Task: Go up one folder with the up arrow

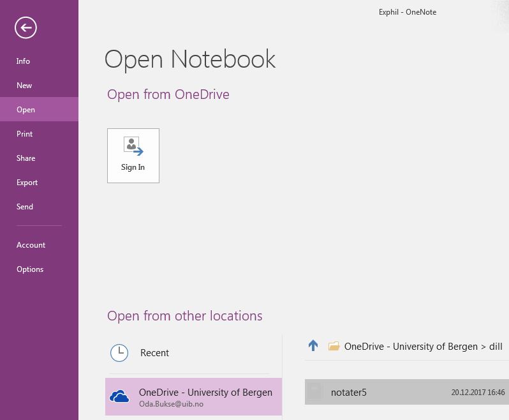Action: click(313, 346)
